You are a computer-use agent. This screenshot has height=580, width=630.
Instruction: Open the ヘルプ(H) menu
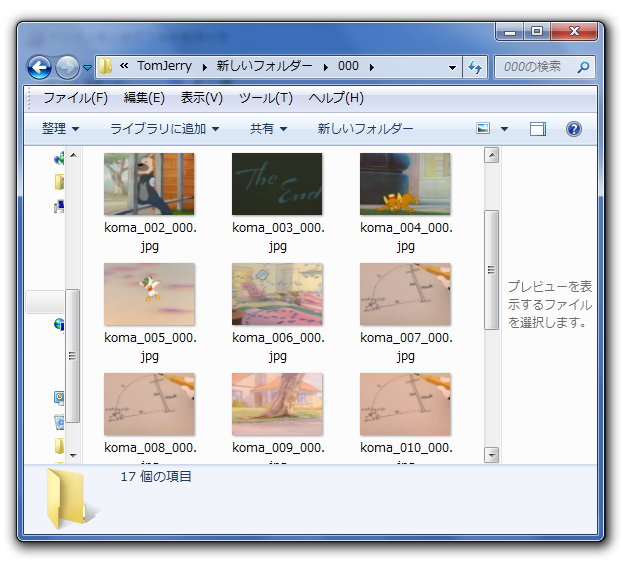tap(336, 98)
